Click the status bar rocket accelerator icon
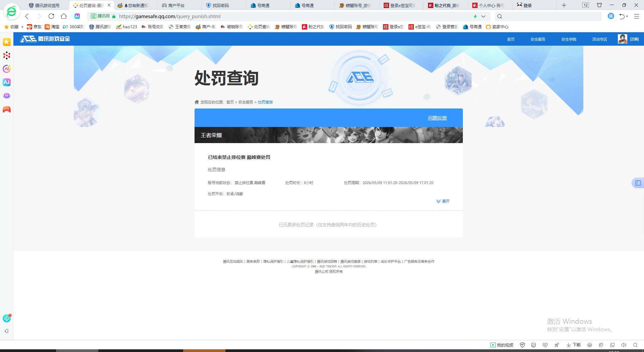This screenshot has width=644, height=352. 556,345
